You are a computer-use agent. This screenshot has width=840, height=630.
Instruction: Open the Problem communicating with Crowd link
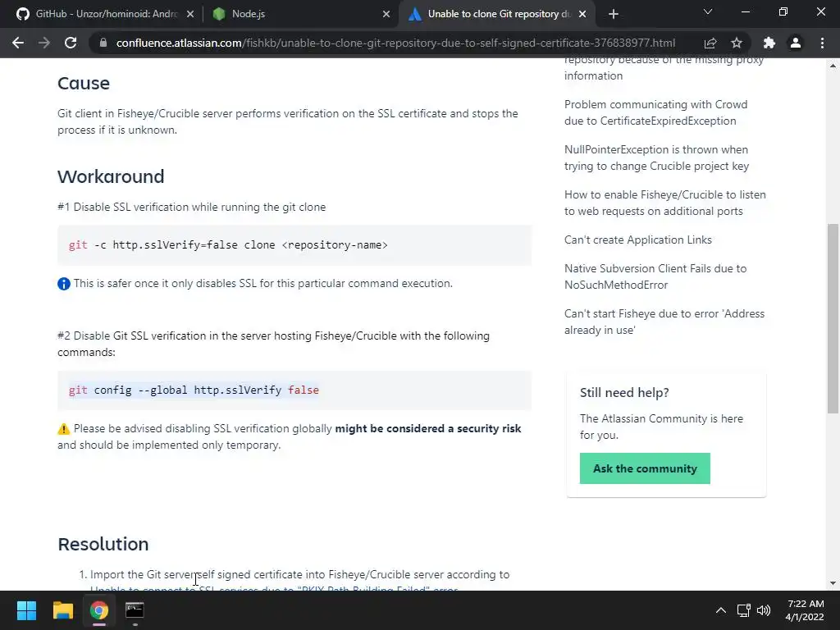[655, 112]
